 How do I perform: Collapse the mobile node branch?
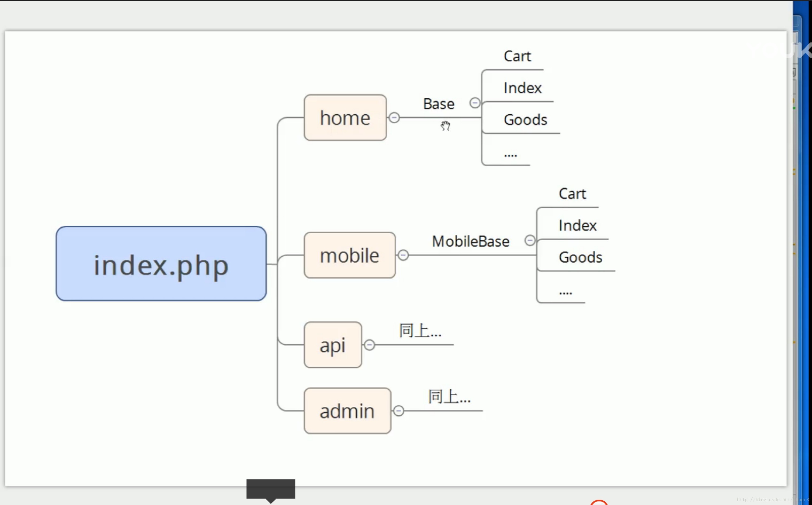[x=403, y=255]
